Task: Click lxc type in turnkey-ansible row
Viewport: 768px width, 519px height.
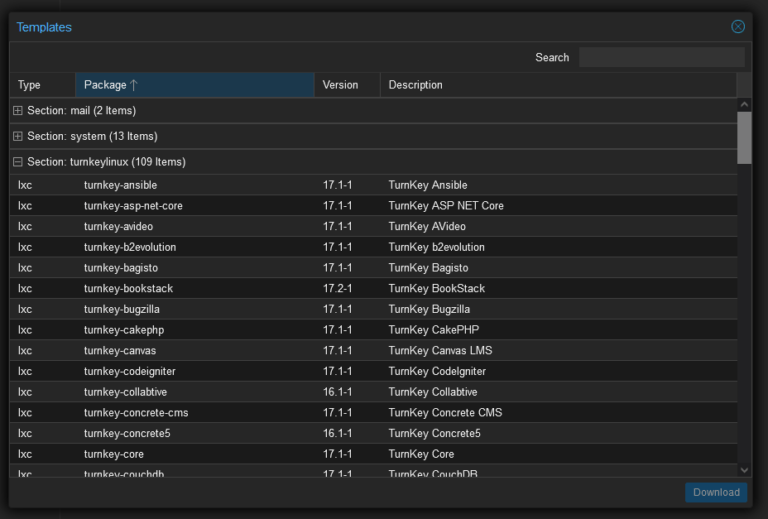Action: 24,185
